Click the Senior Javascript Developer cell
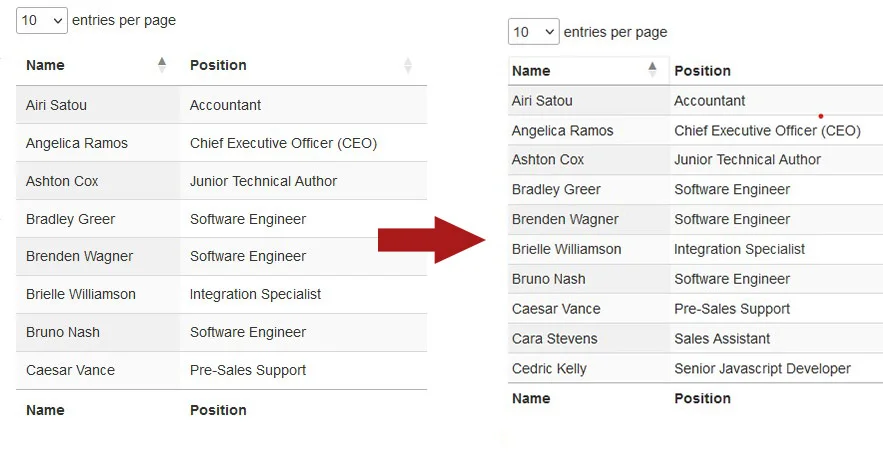The image size is (883, 471). [762, 369]
